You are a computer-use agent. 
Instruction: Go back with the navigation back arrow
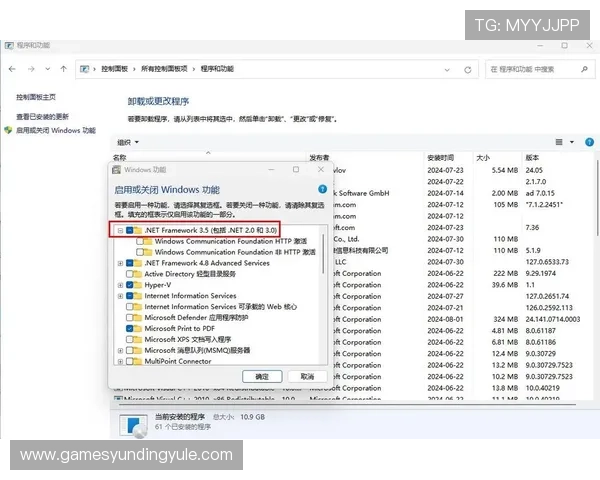pos(12,69)
